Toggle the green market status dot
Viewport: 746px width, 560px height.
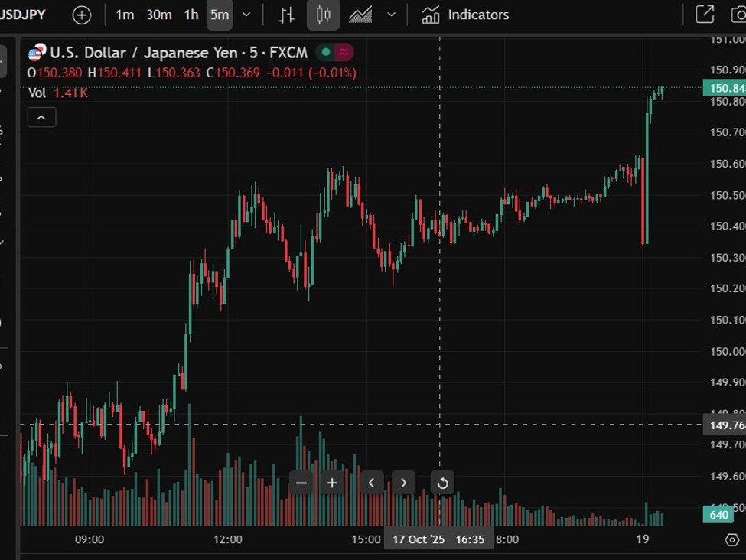tap(326, 52)
